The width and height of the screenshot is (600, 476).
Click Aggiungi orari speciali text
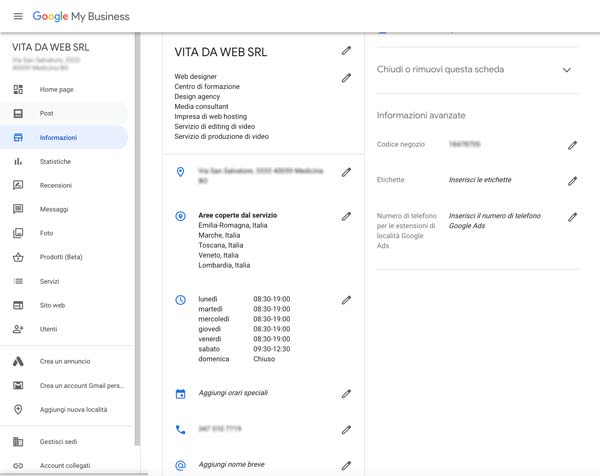pyautogui.click(x=233, y=393)
